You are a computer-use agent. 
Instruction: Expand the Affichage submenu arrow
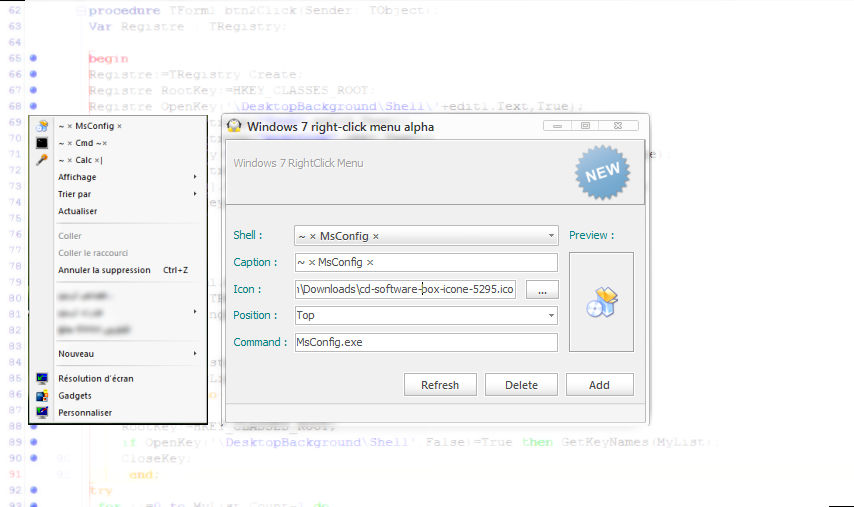(x=195, y=177)
